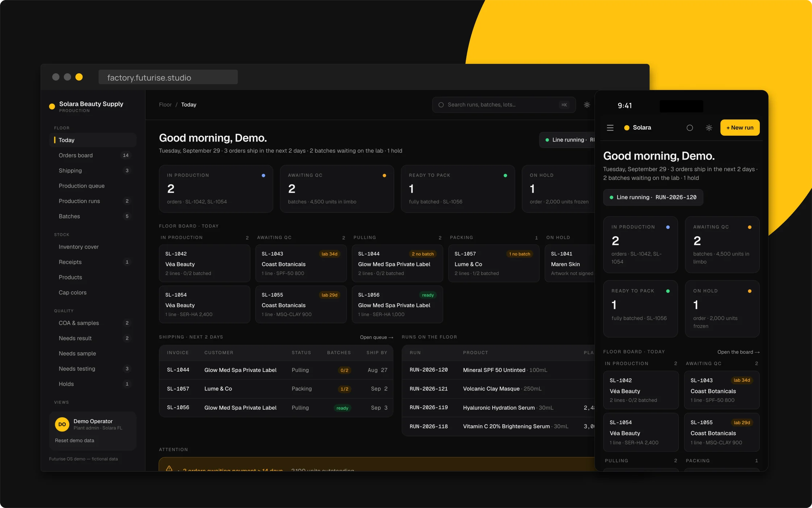This screenshot has height=508, width=812.
Task: Go to Shipping sidebar item
Action: click(93, 171)
